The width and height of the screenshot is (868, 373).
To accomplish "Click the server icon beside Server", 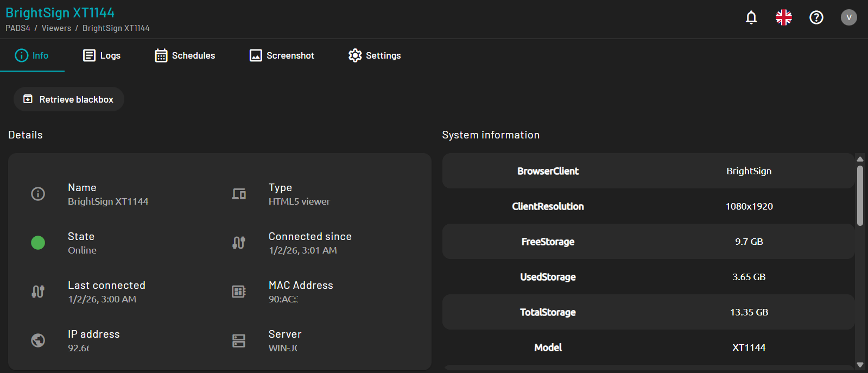I will click(239, 340).
